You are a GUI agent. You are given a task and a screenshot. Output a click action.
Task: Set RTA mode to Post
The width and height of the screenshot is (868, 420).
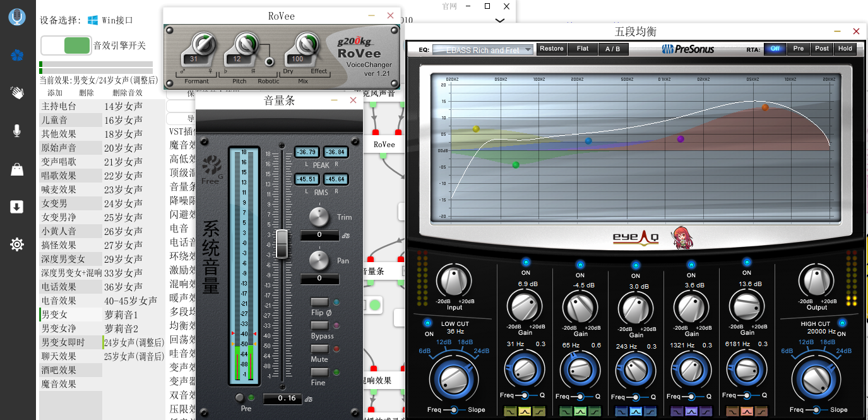tap(822, 49)
